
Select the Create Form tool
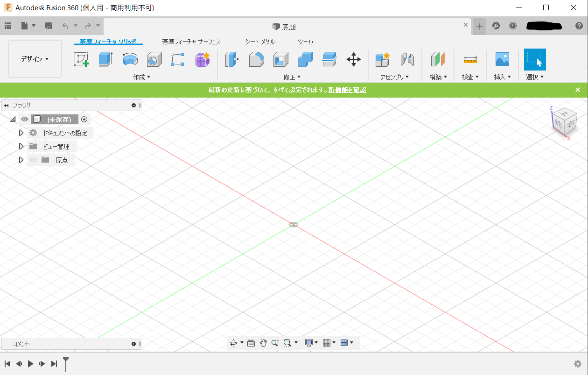[203, 59]
